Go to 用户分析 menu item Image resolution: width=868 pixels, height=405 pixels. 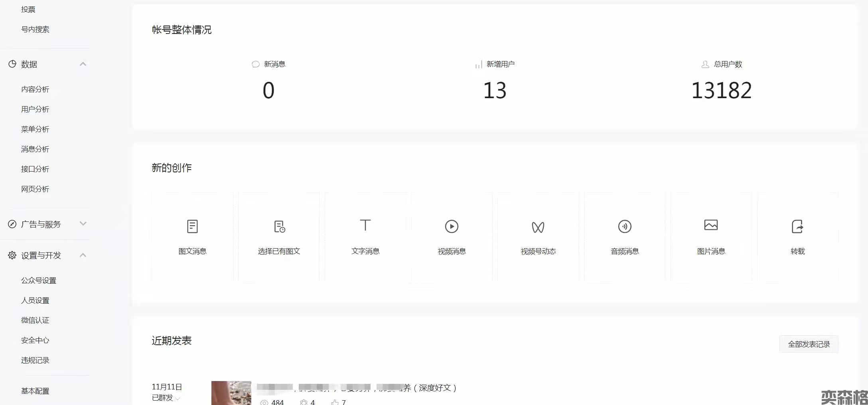point(35,109)
